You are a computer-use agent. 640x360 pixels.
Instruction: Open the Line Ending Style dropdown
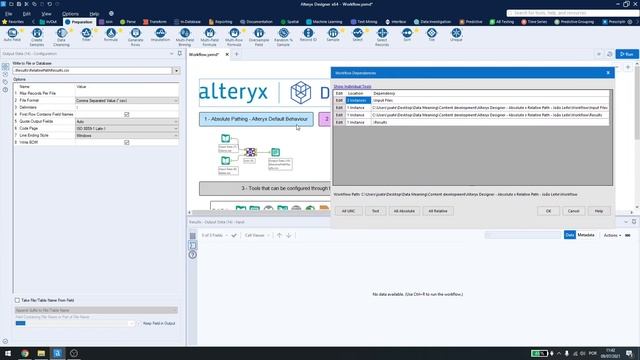click(127, 136)
